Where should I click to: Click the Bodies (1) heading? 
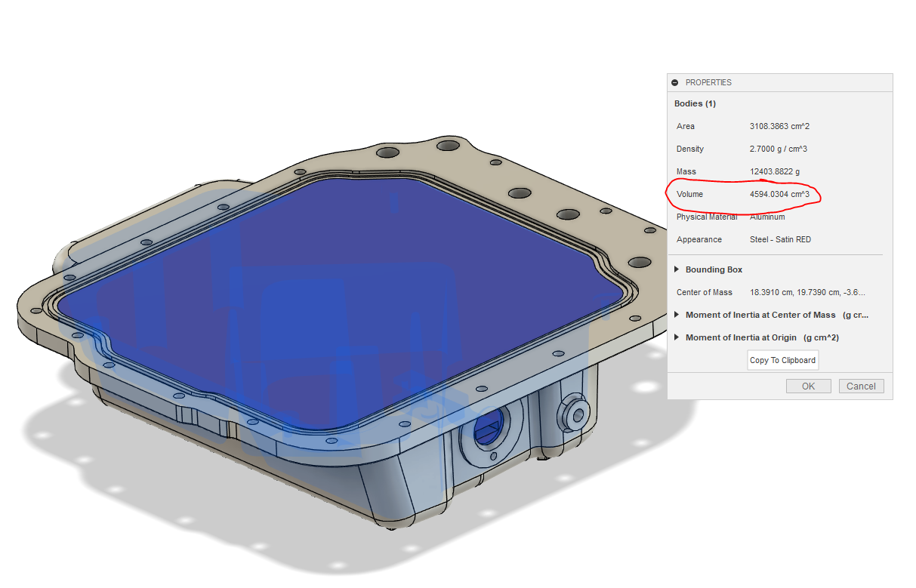695,103
